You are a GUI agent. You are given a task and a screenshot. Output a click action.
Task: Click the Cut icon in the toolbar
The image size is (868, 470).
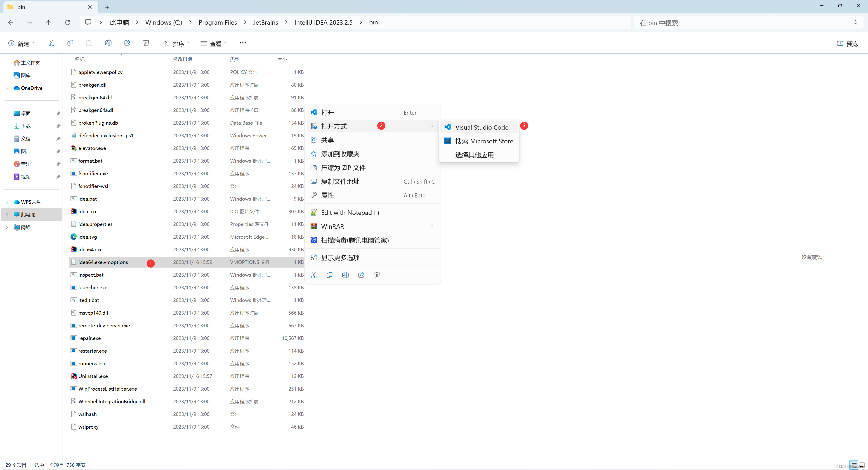[x=51, y=43]
